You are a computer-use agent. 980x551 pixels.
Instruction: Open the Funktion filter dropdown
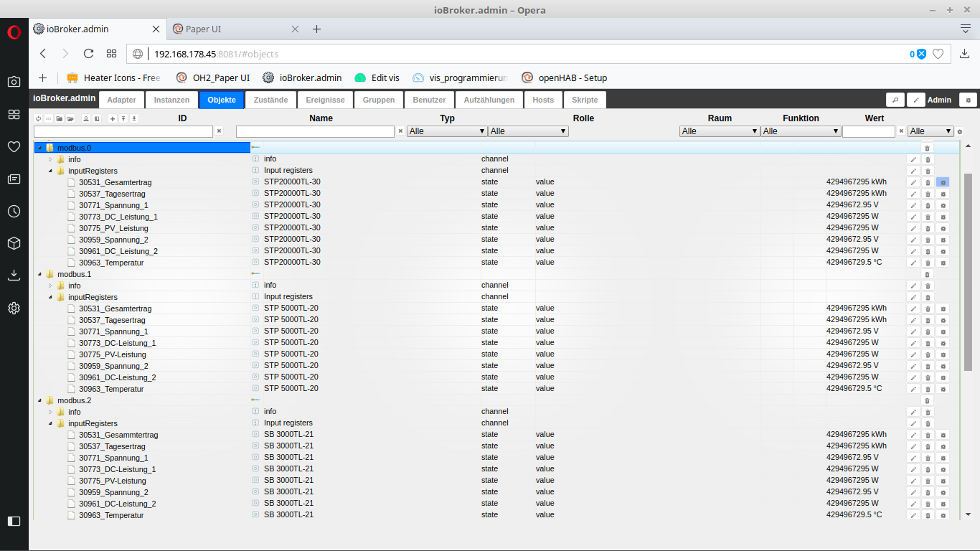pyautogui.click(x=801, y=131)
